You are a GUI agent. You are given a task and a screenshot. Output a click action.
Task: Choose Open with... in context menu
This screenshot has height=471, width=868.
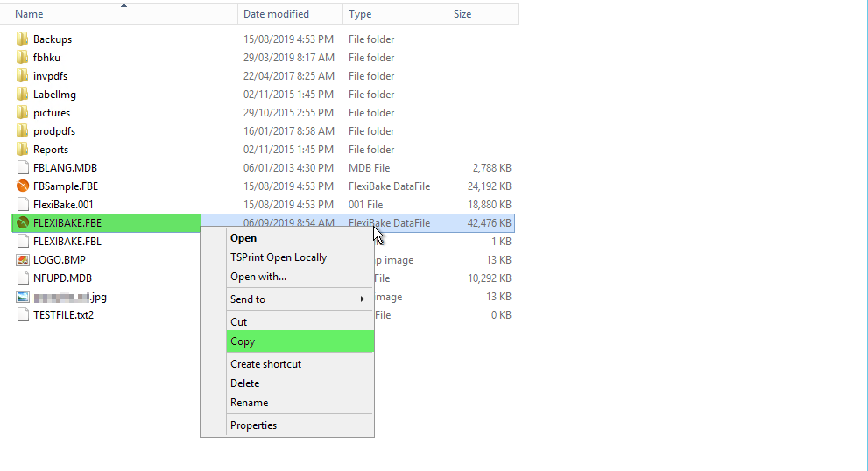tap(300, 276)
